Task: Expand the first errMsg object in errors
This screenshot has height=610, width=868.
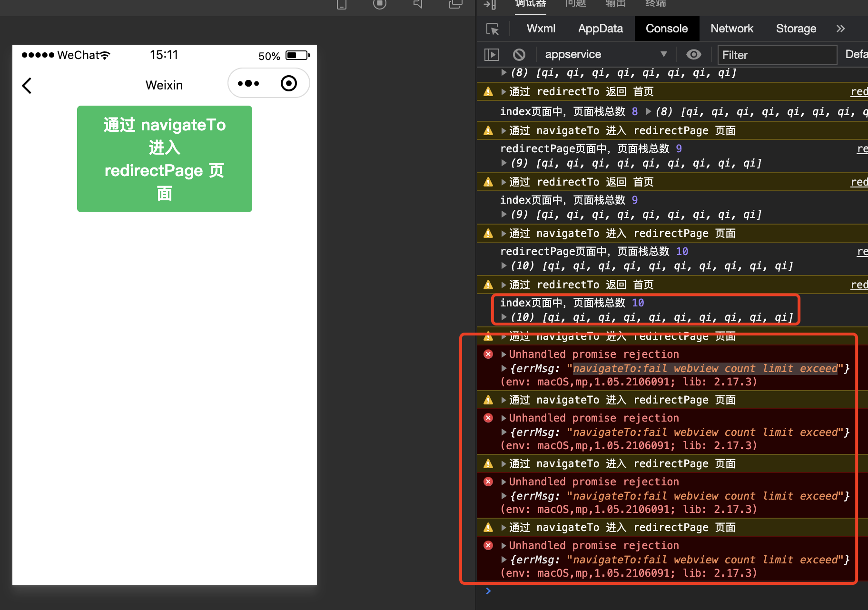Action: [504, 369]
